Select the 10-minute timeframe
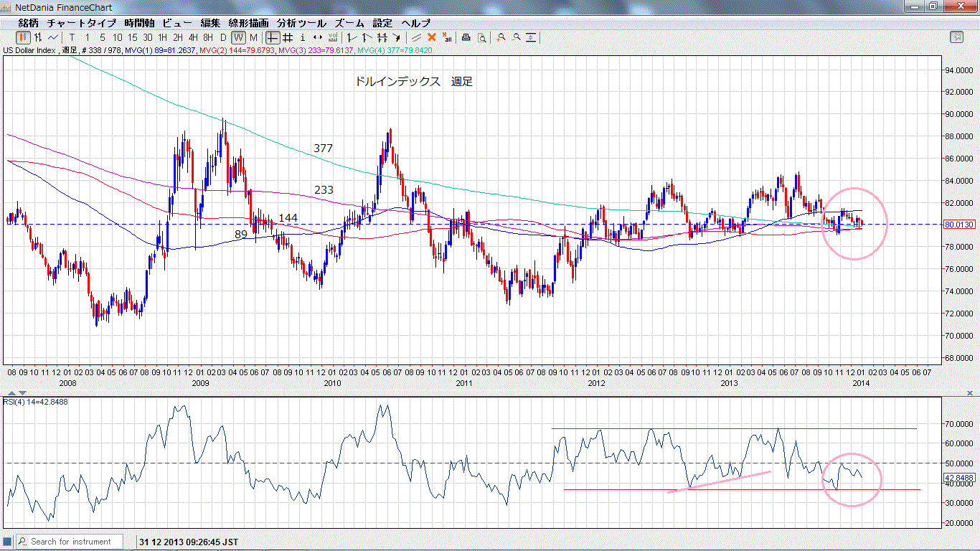Screen dimensions: 980x551 (x=117, y=37)
